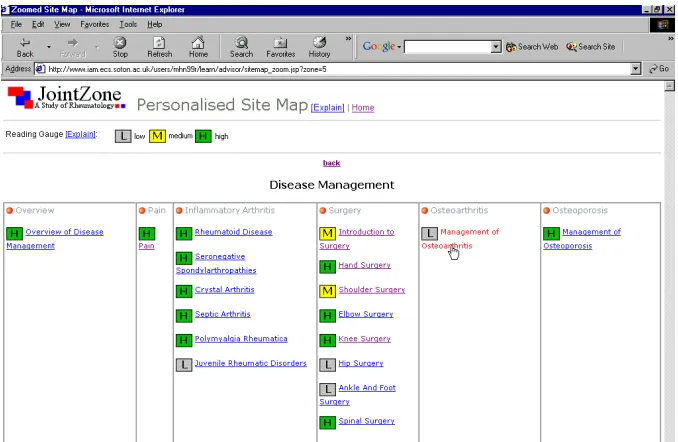This screenshot has height=442, width=678.
Task: Open the View menu
Action: [62, 24]
